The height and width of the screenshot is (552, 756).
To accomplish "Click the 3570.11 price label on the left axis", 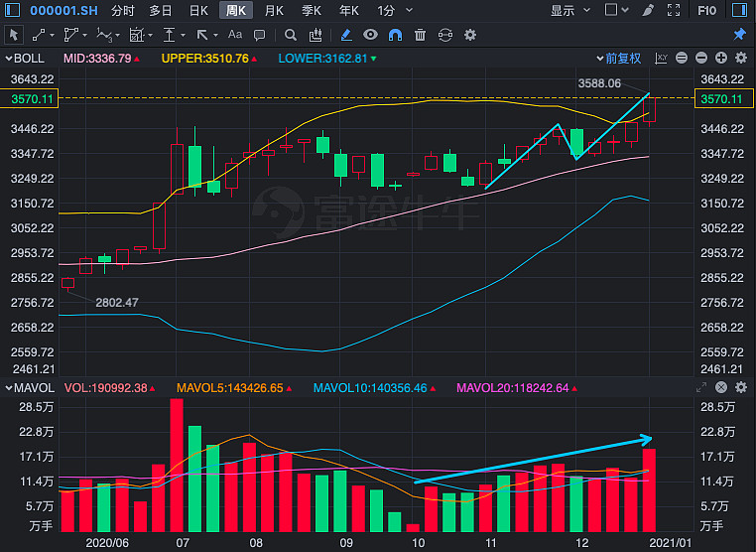I will click(30, 99).
